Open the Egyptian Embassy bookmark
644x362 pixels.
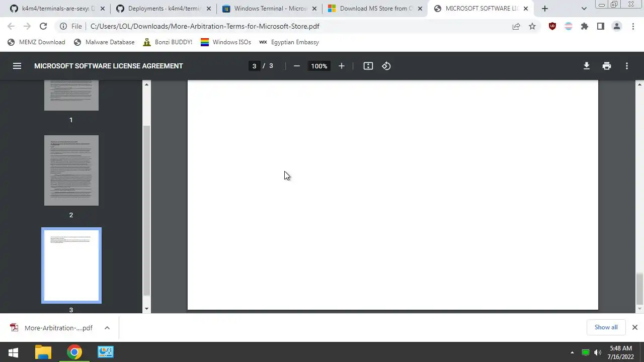point(289,42)
